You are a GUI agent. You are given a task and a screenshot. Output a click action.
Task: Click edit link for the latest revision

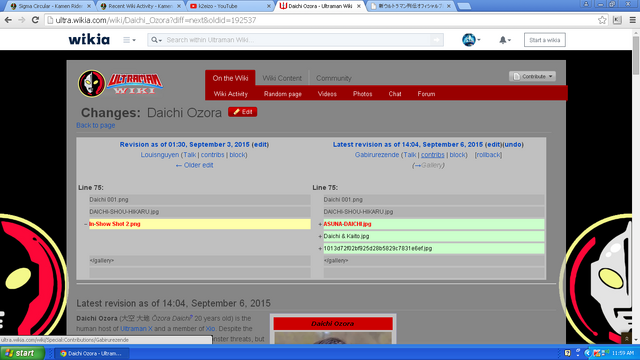pyautogui.click(x=493, y=144)
